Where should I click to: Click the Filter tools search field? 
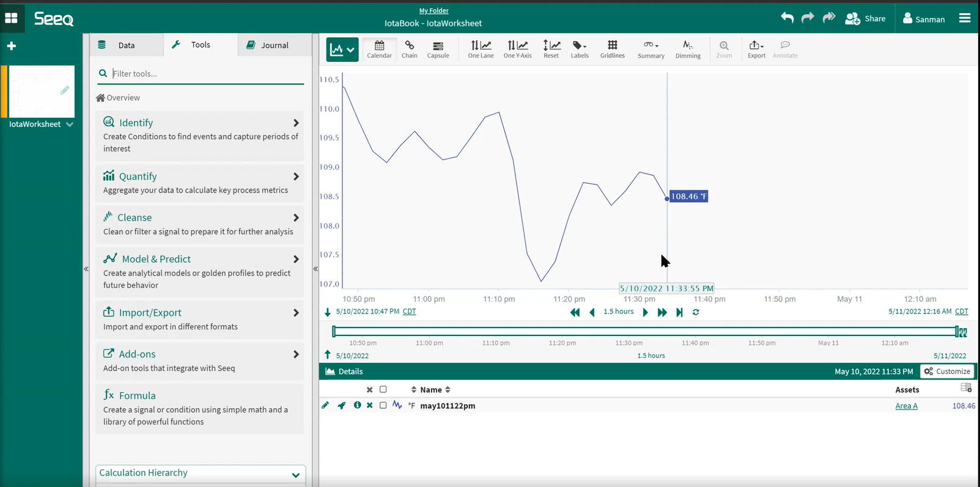point(207,74)
